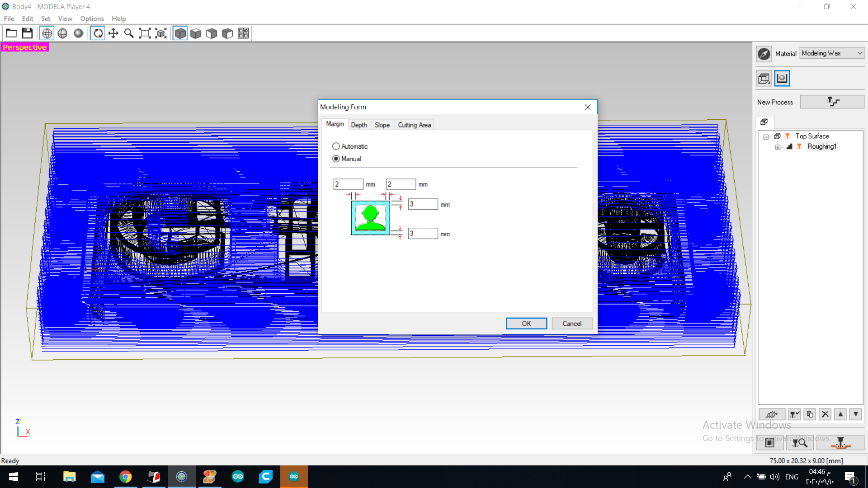Select the Manual margin radio button

click(x=336, y=159)
